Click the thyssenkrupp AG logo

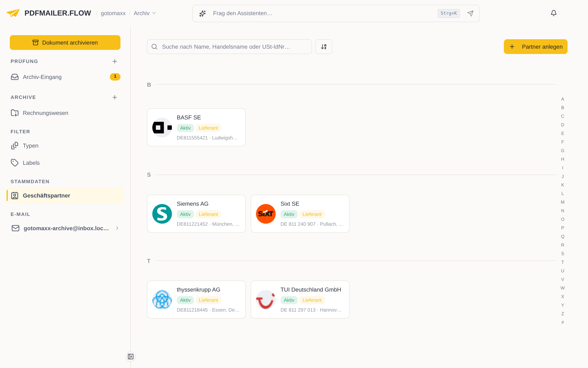click(x=162, y=300)
